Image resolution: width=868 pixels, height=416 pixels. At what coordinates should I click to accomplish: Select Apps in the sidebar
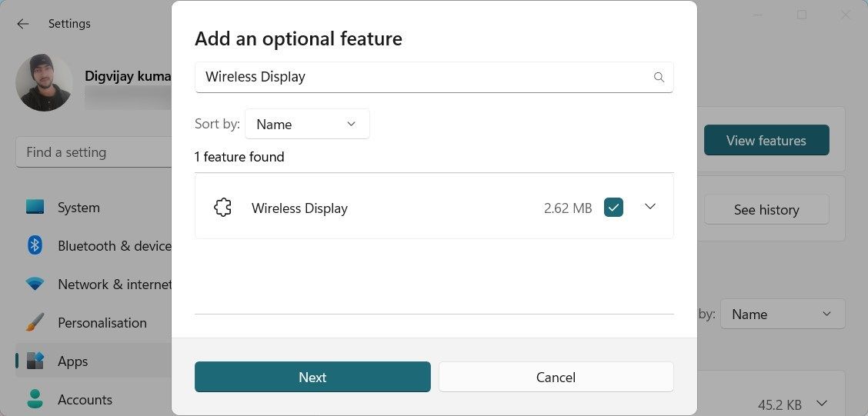(x=72, y=361)
